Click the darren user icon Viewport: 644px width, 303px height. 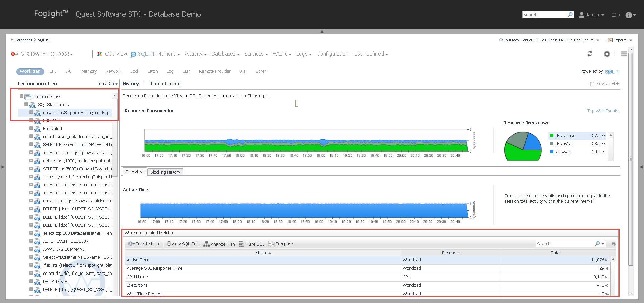[582, 15]
